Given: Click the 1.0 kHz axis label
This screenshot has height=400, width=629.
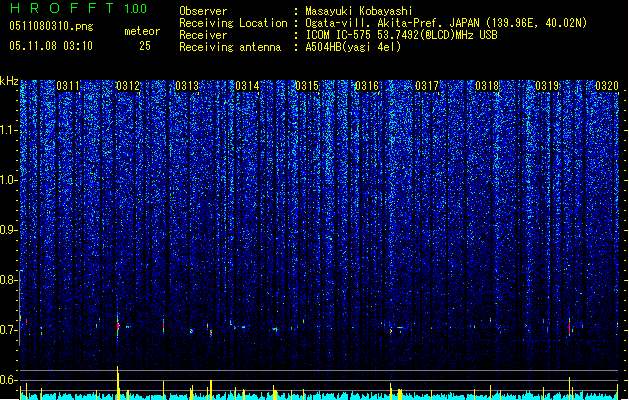Looking at the screenshot, I should coord(8,180).
